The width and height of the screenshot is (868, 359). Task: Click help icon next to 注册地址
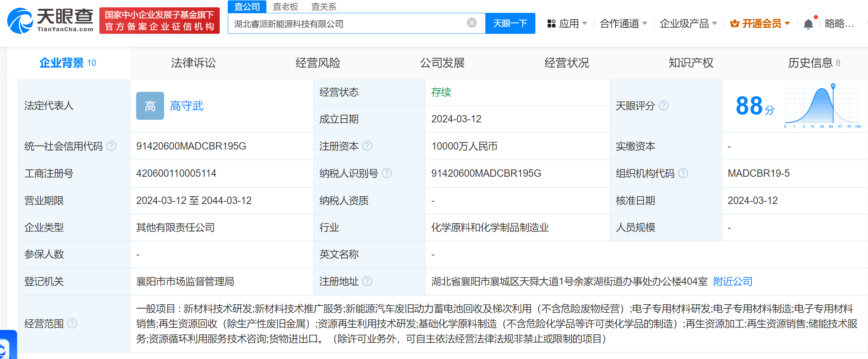[367, 281]
